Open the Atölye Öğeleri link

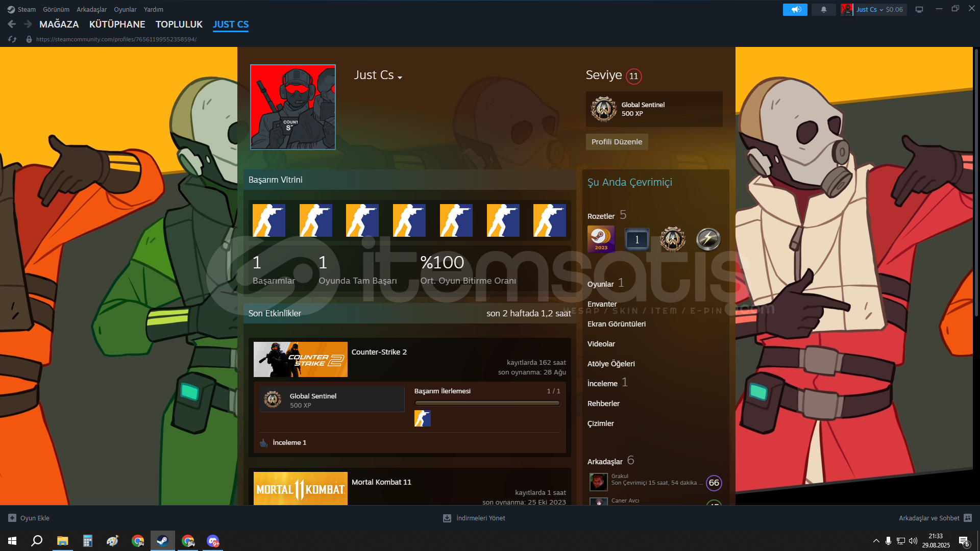tap(611, 364)
